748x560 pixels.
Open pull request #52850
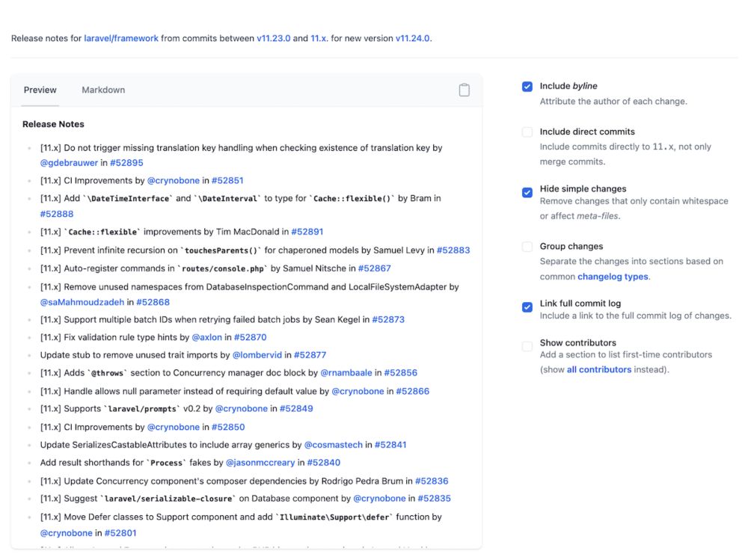[x=228, y=426]
